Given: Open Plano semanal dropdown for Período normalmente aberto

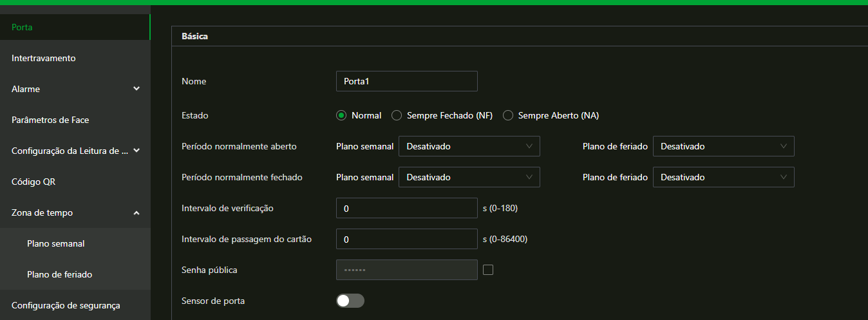Looking at the screenshot, I should pyautogui.click(x=469, y=146).
